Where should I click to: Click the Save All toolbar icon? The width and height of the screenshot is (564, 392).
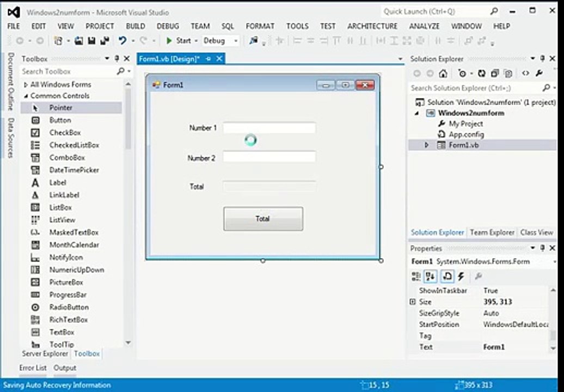[105, 41]
